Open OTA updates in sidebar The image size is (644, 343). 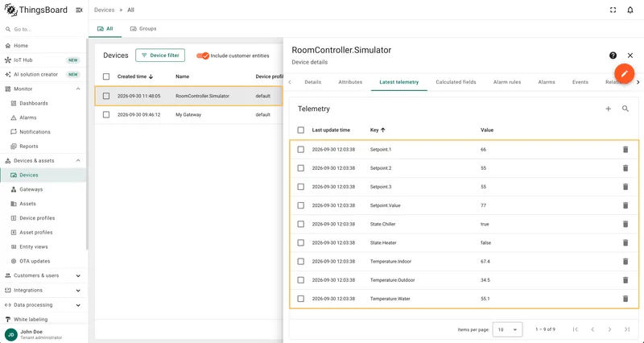[35, 262]
